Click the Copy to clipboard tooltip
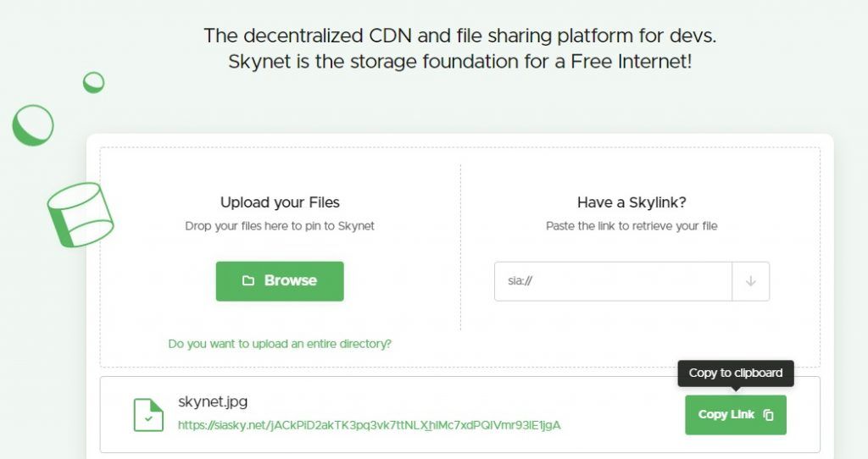868x459 pixels. point(736,373)
